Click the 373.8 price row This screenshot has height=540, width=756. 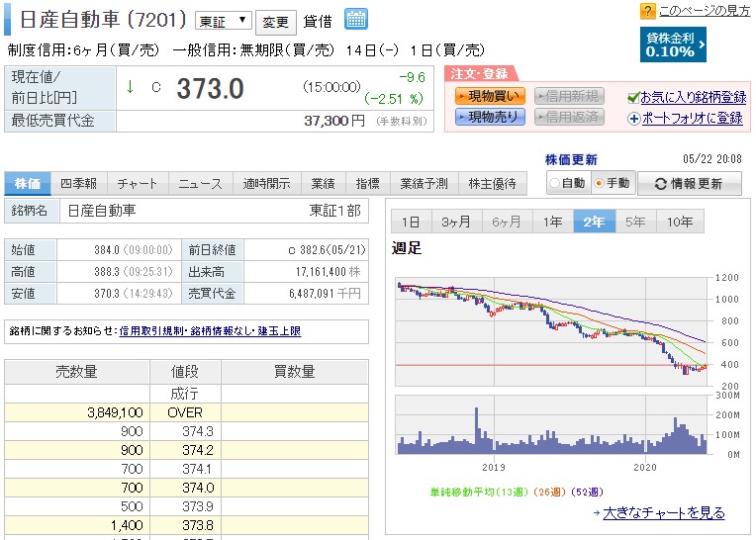tap(186, 525)
